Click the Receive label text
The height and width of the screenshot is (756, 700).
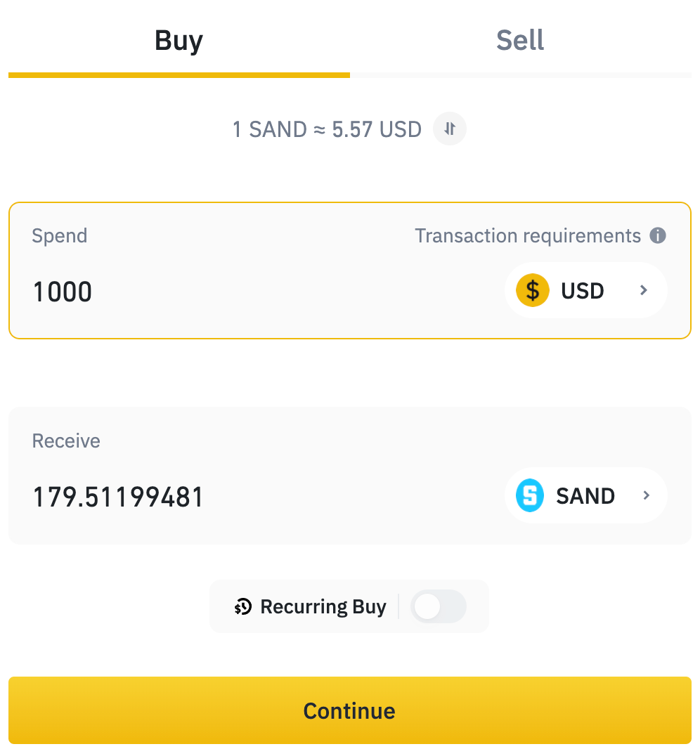click(x=66, y=441)
